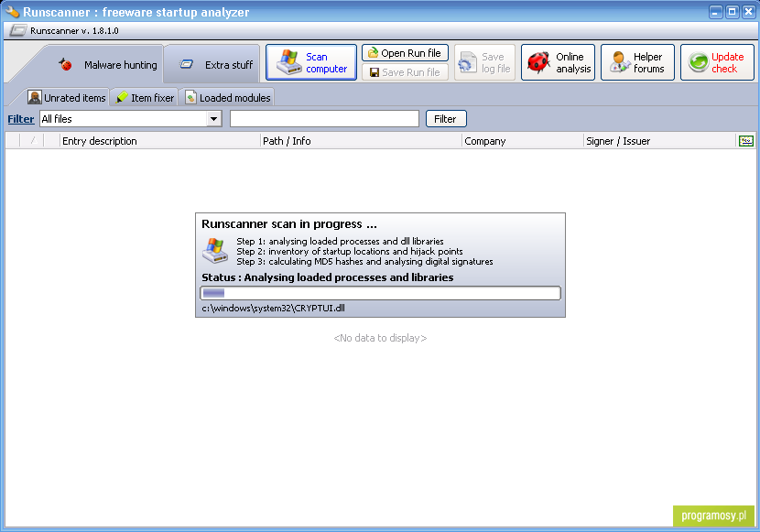Click the wrench icon in title bar

tap(12, 11)
